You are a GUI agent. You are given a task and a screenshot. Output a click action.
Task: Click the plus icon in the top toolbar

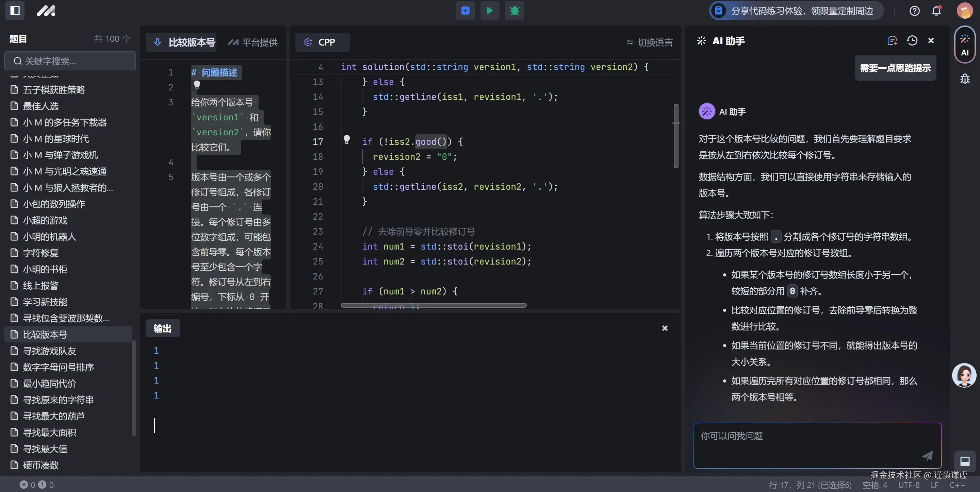[465, 11]
